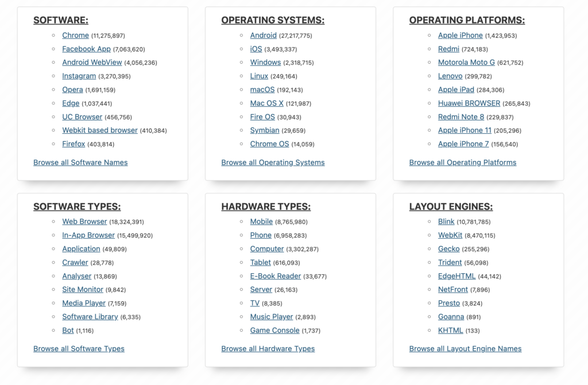Click the Site Monitor link
The image size is (588, 385).
(83, 289)
